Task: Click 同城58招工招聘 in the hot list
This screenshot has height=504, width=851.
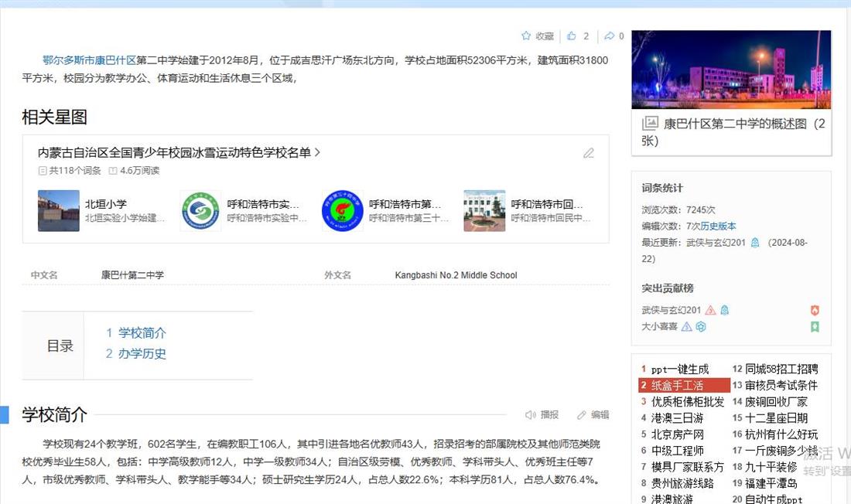Action: click(781, 369)
